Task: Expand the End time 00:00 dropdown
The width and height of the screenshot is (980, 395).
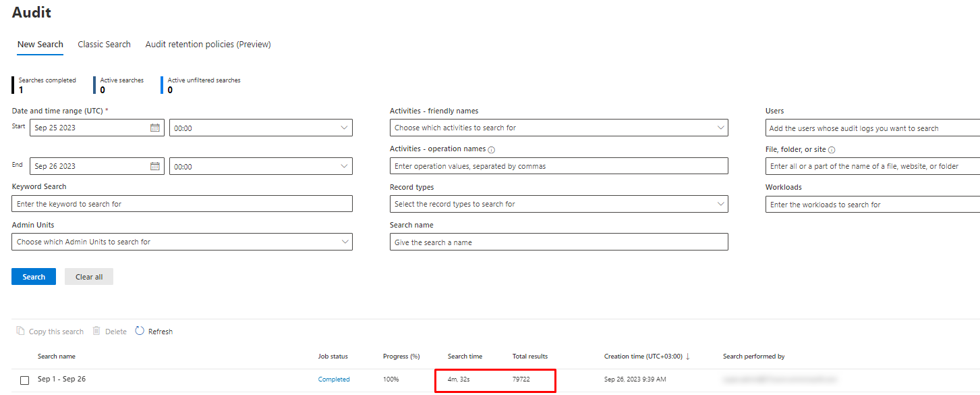Action: [345, 166]
